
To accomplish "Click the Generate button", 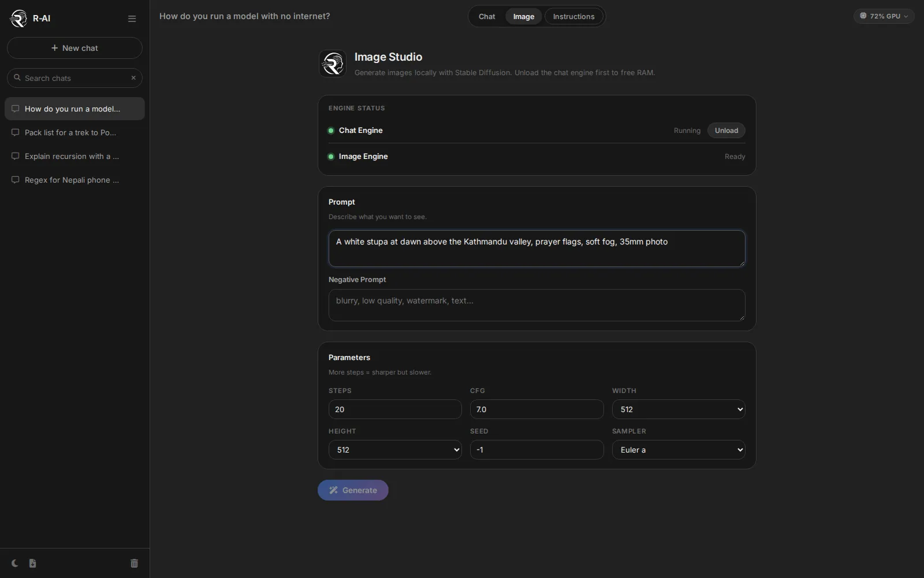I will [353, 490].
